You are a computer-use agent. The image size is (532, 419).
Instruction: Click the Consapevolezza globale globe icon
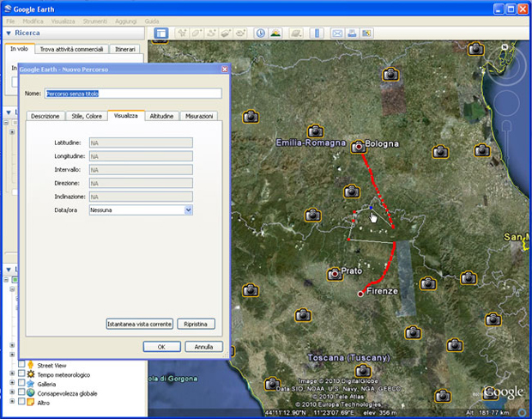(31, 393)
